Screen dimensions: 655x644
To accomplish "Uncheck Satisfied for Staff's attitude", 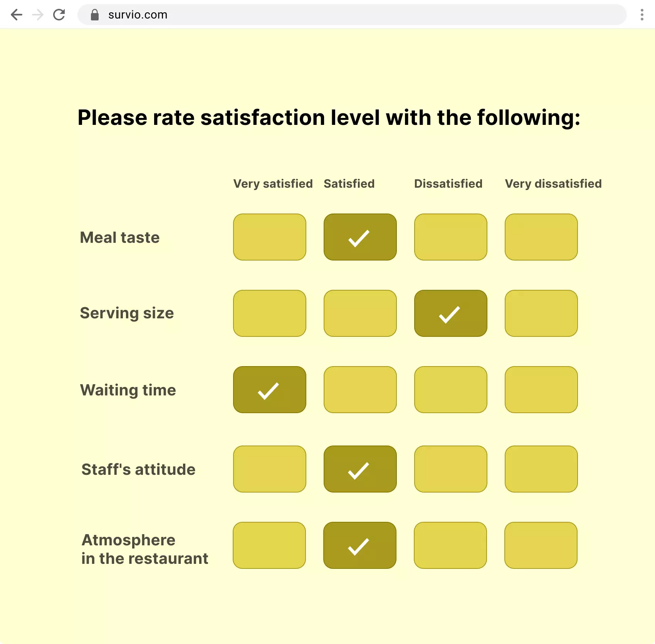I will click(360, 469).
